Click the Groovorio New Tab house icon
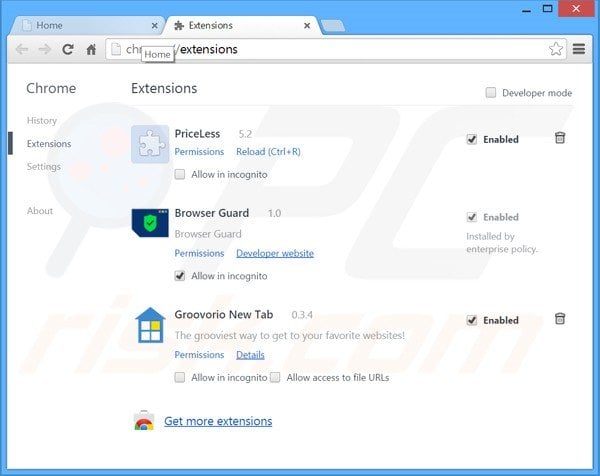Screen dimensions: 600x476 (x=150, y=325)
